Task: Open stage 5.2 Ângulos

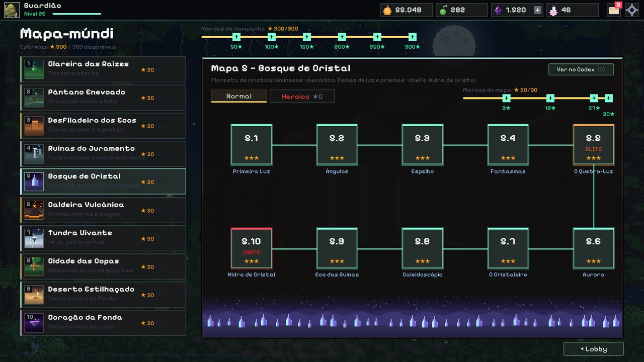Action: pyautogui.click(x=337, y=144)
